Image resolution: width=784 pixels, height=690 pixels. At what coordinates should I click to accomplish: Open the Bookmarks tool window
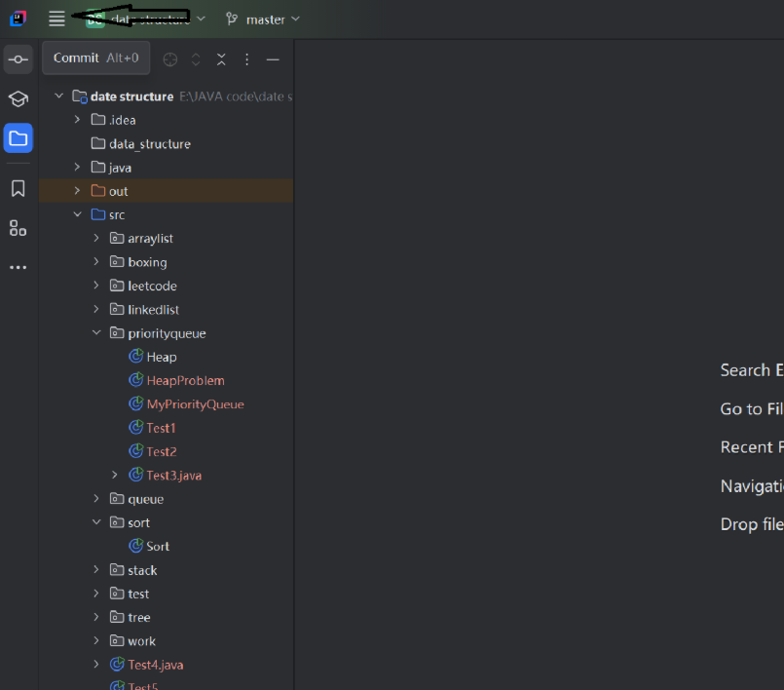(x=18, y=189)
